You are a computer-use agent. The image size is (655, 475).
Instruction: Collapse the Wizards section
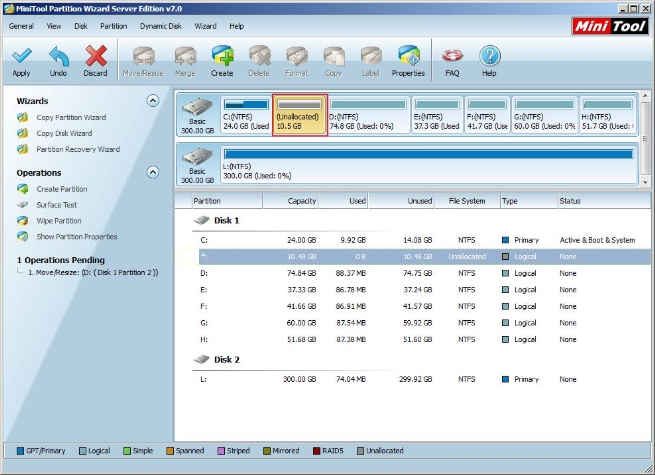(153, 101)
